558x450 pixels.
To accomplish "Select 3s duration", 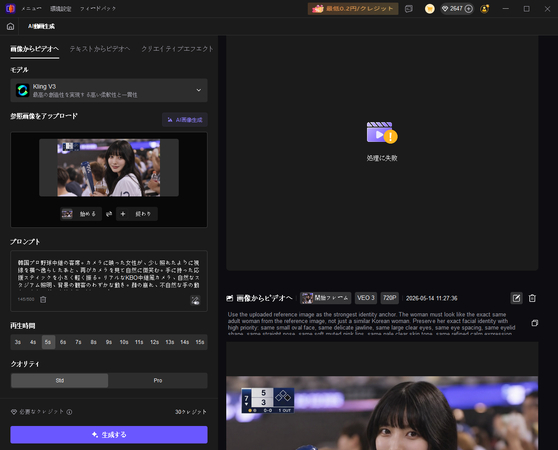I will pos(18,342).
